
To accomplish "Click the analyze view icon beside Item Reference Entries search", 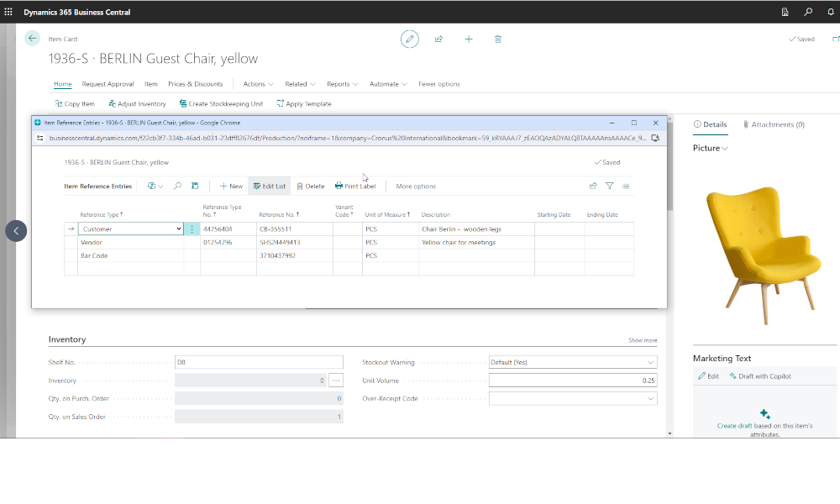I will pos(195,186).
